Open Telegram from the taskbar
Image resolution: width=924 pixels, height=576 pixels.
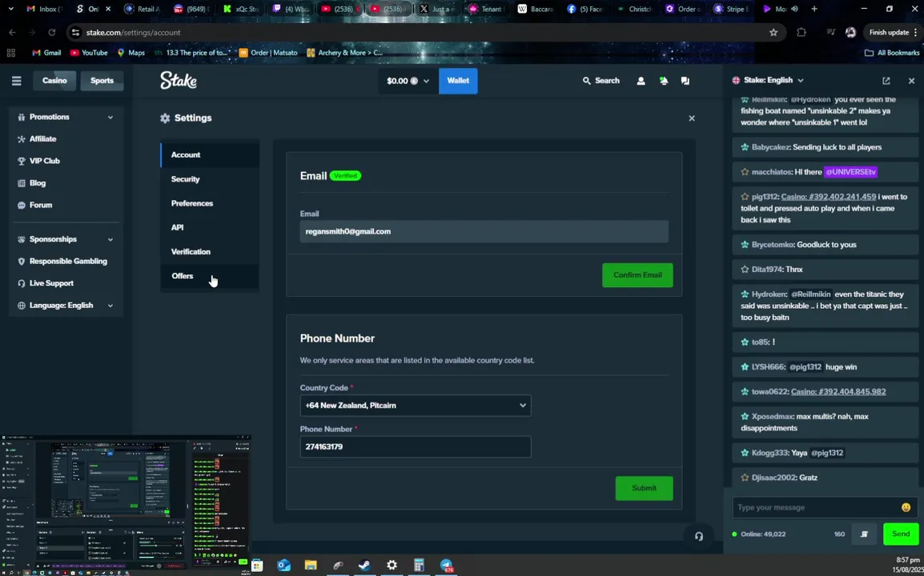(x=446, y=566)
